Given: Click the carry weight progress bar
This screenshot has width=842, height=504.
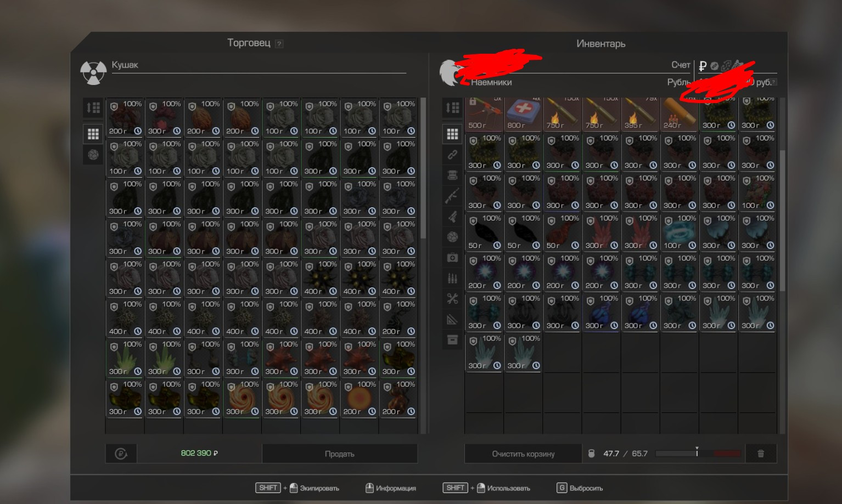Looking at the screenshot, I should 698,454.
